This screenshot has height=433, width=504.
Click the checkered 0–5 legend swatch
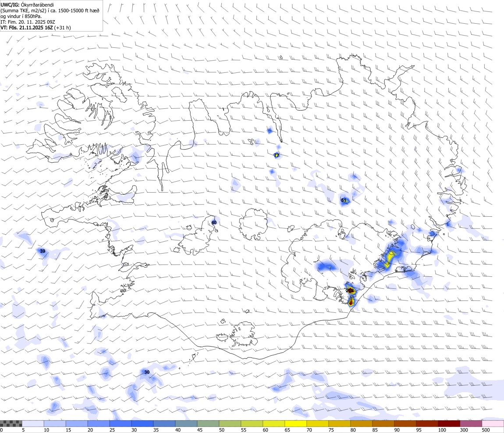[x=11, y=423]
